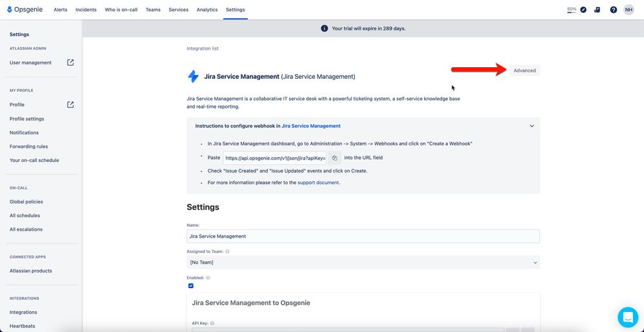This screenshot has width=644, height=332.
Task: Click the integration Name input field
Action: tap(363, 236)
